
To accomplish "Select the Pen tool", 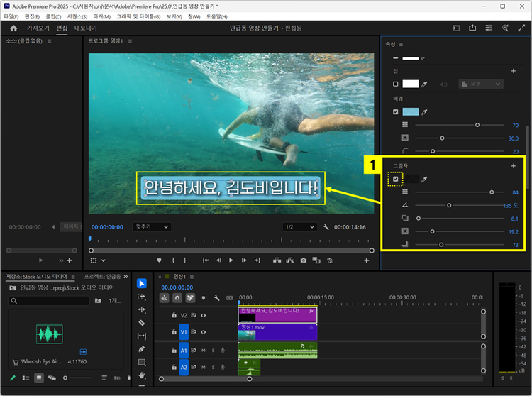I will (142, 348).
